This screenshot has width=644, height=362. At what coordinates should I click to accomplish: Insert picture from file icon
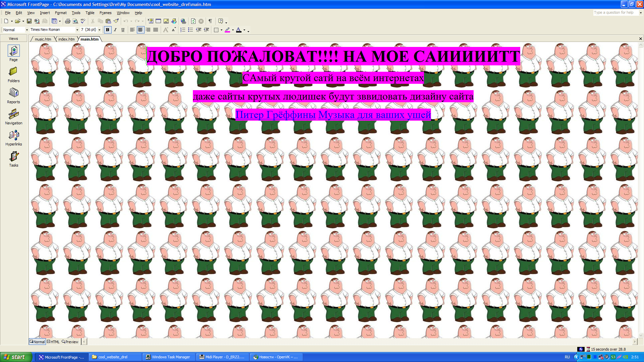pos(166,21)
